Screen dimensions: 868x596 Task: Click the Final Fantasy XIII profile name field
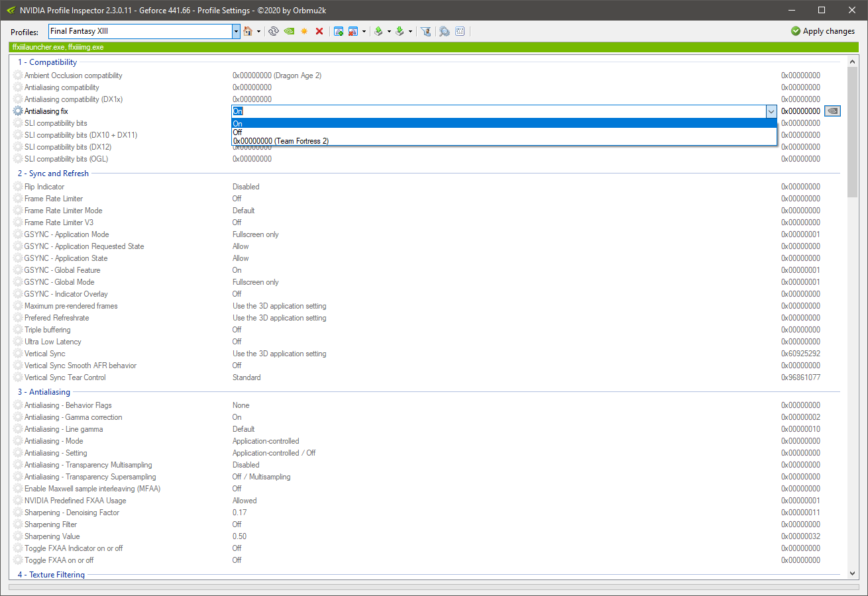point(140,31)
